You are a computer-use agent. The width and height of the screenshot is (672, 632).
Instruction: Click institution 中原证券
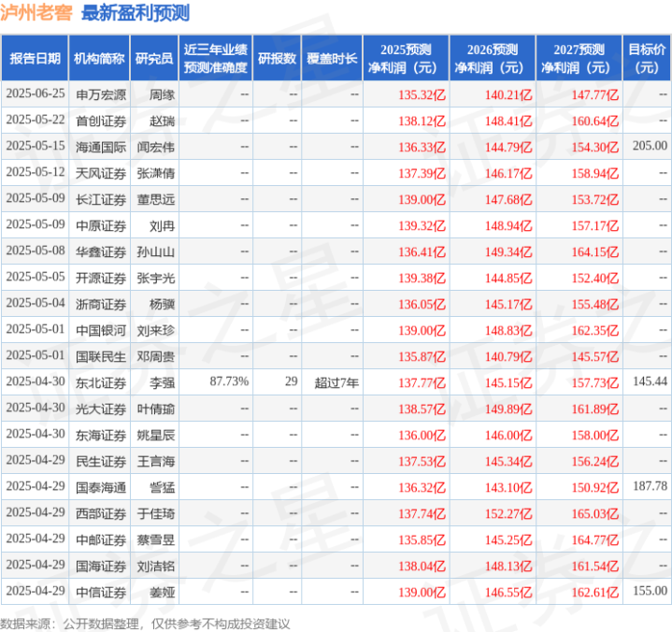click(x=101, y=225)
